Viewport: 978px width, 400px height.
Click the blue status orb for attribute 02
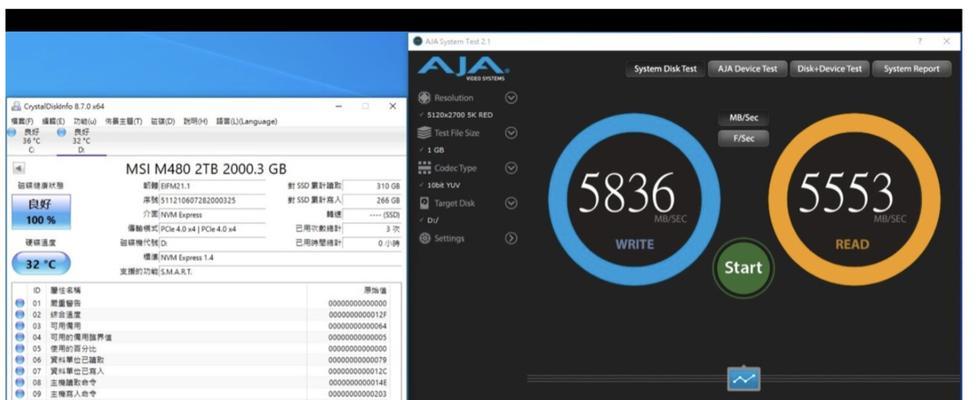click(x=20, y=315)
